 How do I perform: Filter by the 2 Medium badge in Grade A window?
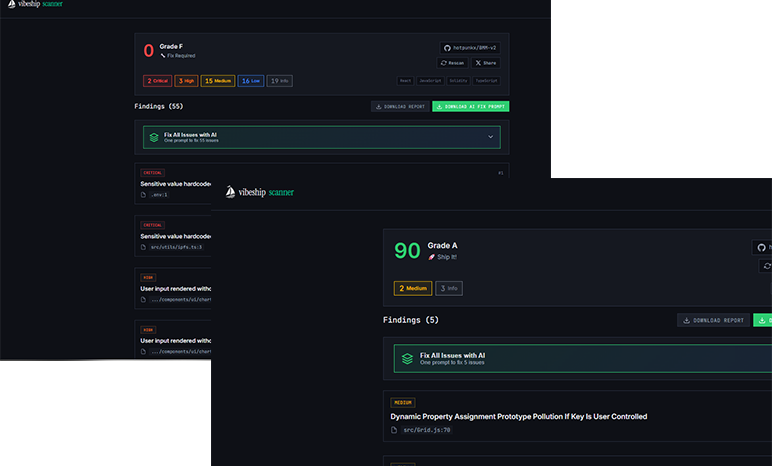click(413, 288)
